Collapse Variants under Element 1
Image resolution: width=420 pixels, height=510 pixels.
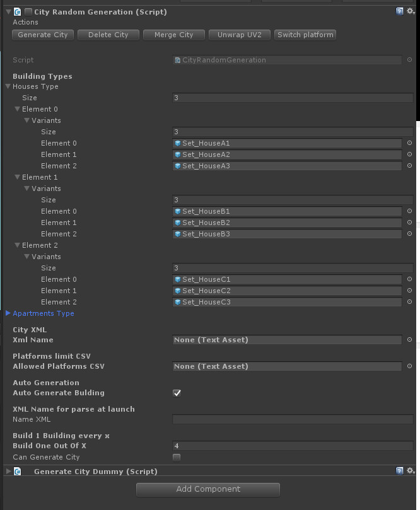(27, 188)
